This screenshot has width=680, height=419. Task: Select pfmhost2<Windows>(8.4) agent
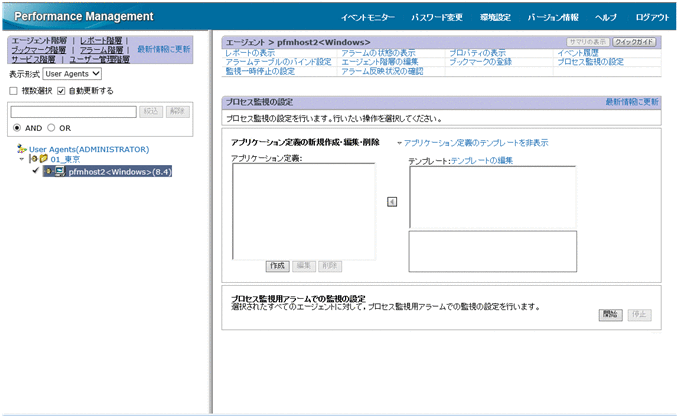tap(120, 172)
